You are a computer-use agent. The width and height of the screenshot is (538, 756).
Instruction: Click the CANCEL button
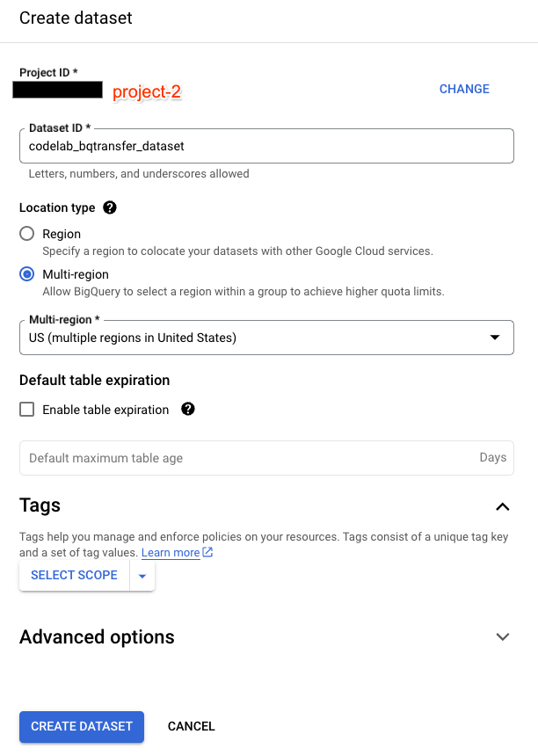191,727
